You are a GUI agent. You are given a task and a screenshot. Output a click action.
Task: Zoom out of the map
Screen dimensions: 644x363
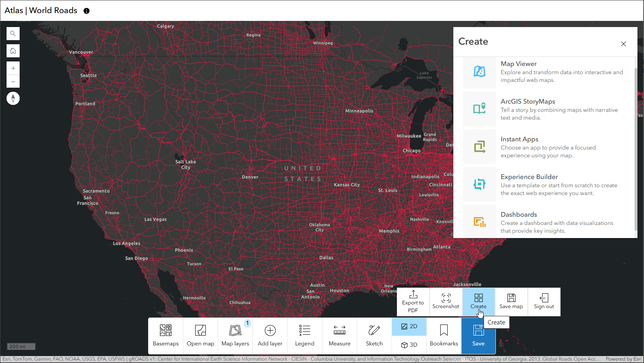click(13, 82)
